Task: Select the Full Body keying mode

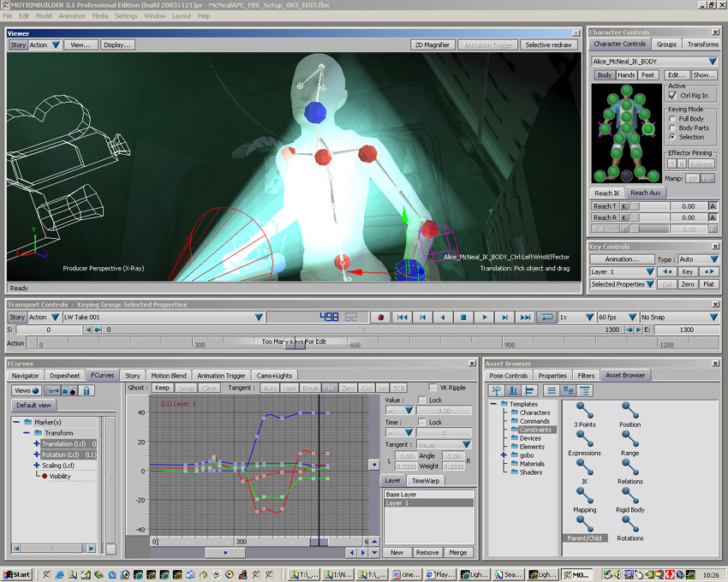Action: pos(672,119)
